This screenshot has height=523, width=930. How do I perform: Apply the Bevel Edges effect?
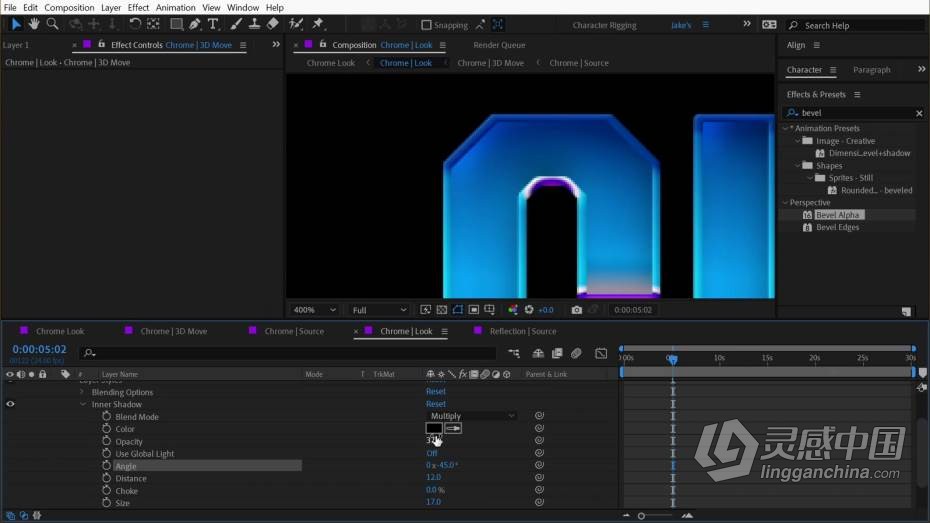point(837,227)
